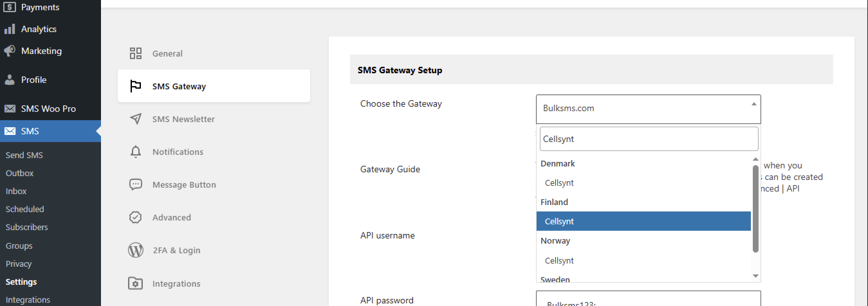
Task: Click the dropdown list scroll down arrow
Action: click(756, 276)
